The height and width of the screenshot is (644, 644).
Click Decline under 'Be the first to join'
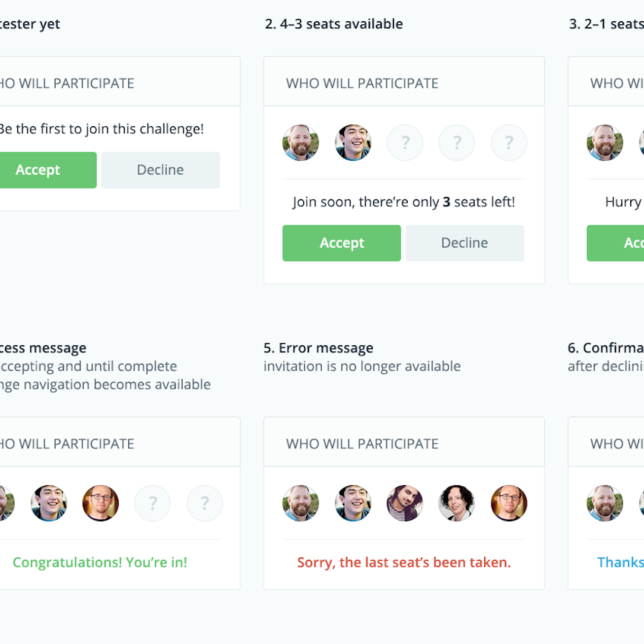coord(160,170)
